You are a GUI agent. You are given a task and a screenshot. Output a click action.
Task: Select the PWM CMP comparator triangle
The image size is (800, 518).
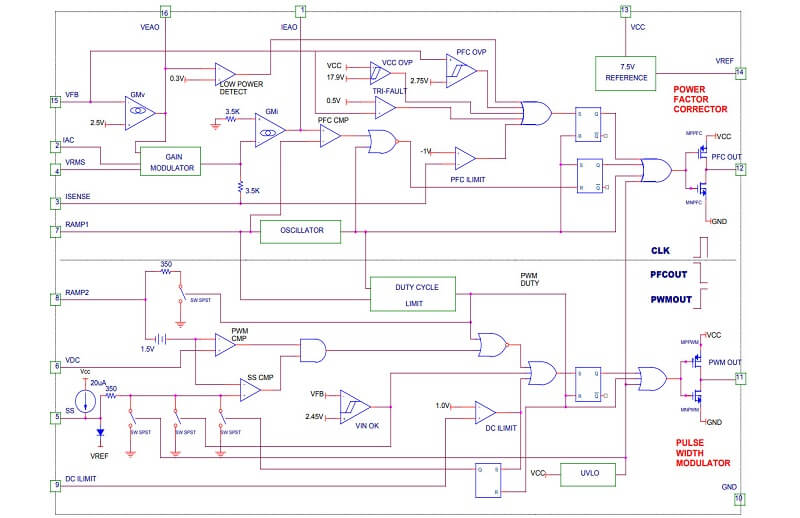(225, 345)
